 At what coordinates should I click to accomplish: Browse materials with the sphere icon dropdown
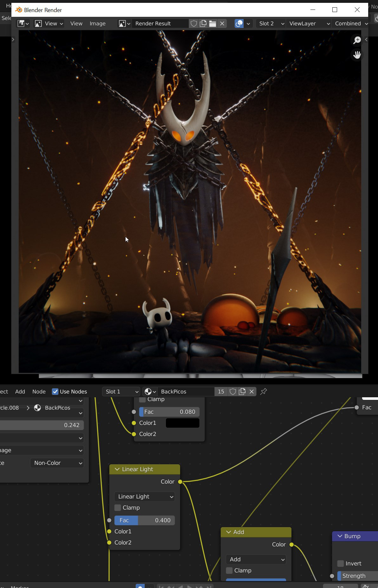[150, 392]
